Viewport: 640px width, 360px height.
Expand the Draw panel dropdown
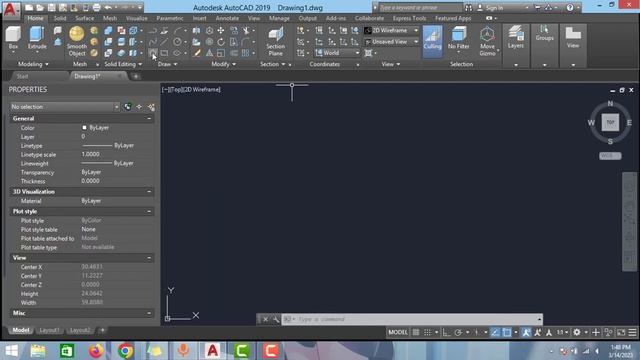167,64
